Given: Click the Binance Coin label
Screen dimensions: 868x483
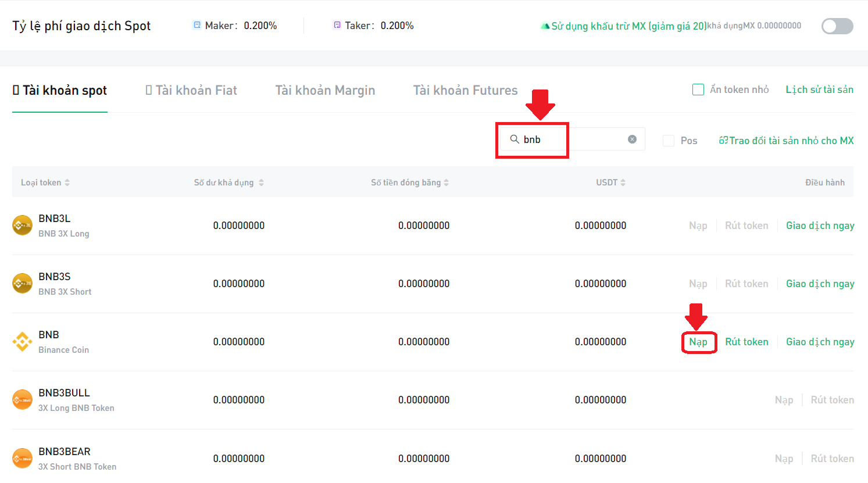Looking at the screenshot, I should (x=63, y=350).
